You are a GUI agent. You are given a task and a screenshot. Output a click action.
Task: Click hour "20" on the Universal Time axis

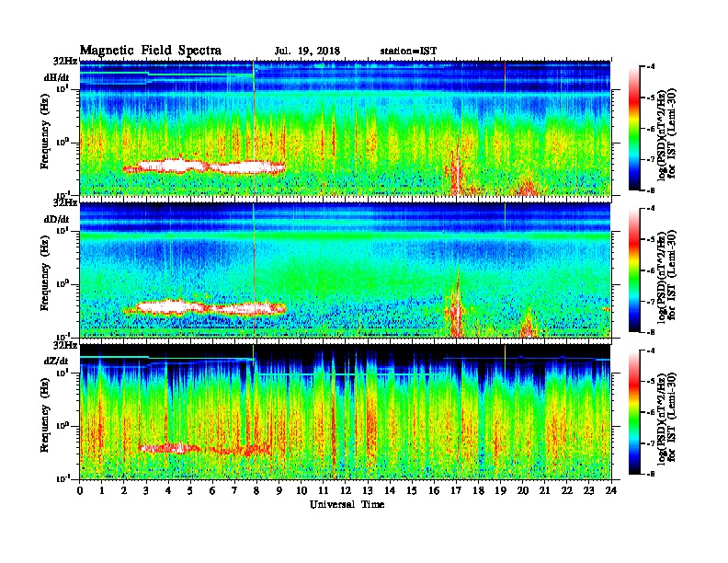522,491
